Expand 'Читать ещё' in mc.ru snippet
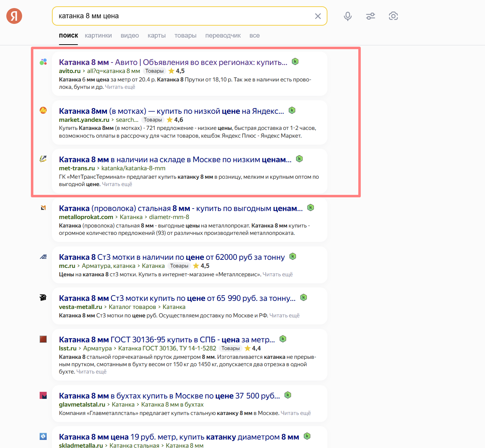 pos(278,275)
